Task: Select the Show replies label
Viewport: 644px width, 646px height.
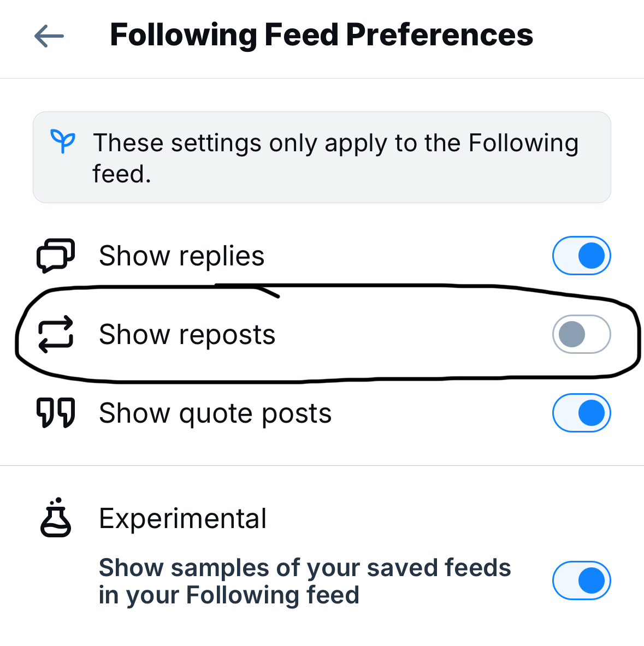Action: click(181, 256)
